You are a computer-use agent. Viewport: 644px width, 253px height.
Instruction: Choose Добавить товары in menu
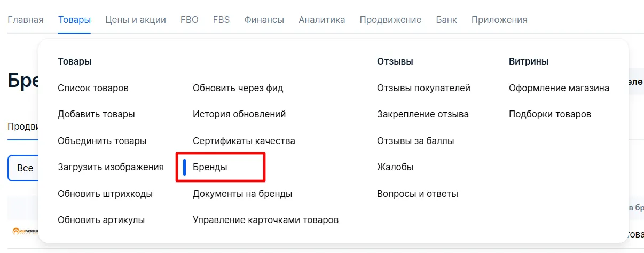point(96,114)
